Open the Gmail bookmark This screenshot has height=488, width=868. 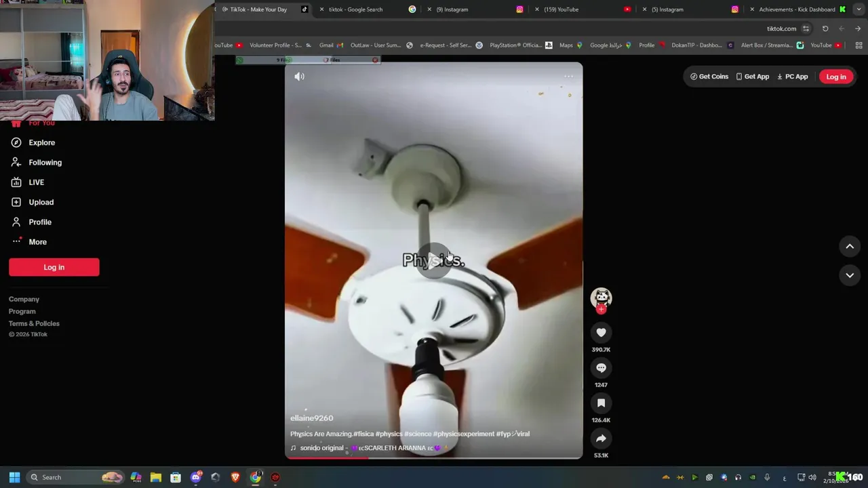click(332, 45)
